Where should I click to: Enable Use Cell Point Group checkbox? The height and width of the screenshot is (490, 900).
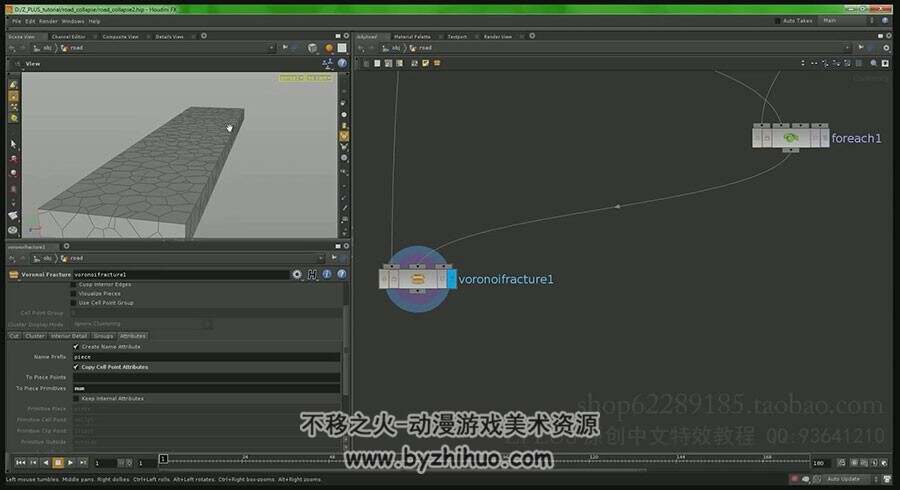pyautogui.click(x=73, y=302)
